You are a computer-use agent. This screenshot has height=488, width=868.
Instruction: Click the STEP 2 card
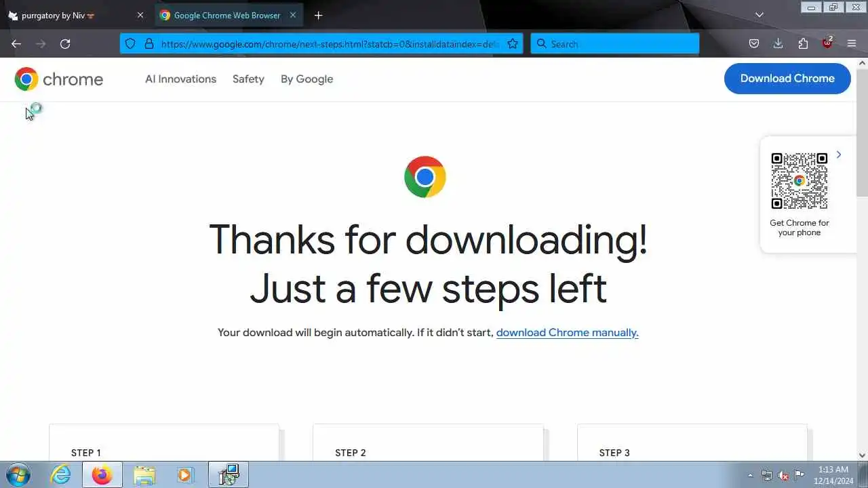pos(428,442)
